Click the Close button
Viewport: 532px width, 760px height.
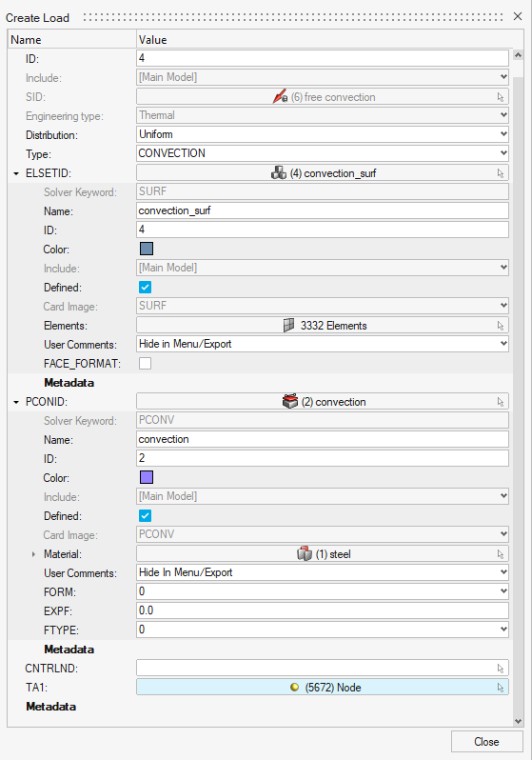pyautogui.click(x=487, y=742)
